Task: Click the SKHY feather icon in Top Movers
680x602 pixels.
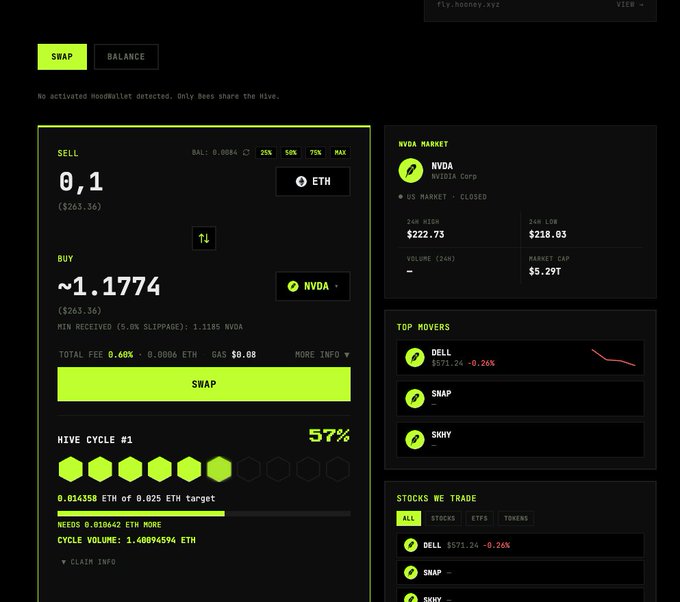Action: (x=415, y=440)
